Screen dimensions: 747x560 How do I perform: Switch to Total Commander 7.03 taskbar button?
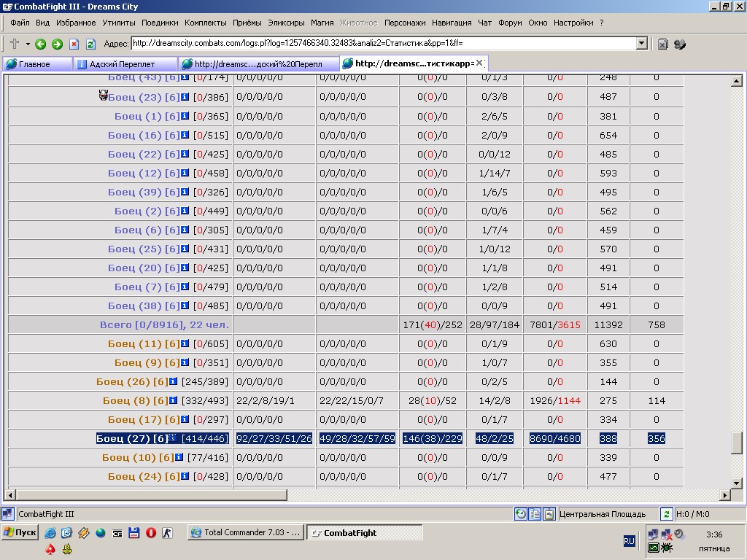pyautogui.click(x=247, y=532)
